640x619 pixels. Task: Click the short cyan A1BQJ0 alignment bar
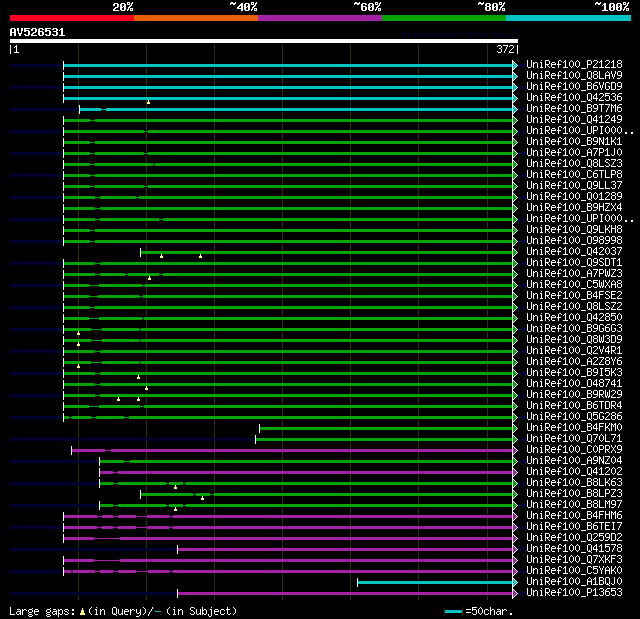[435, 582]
